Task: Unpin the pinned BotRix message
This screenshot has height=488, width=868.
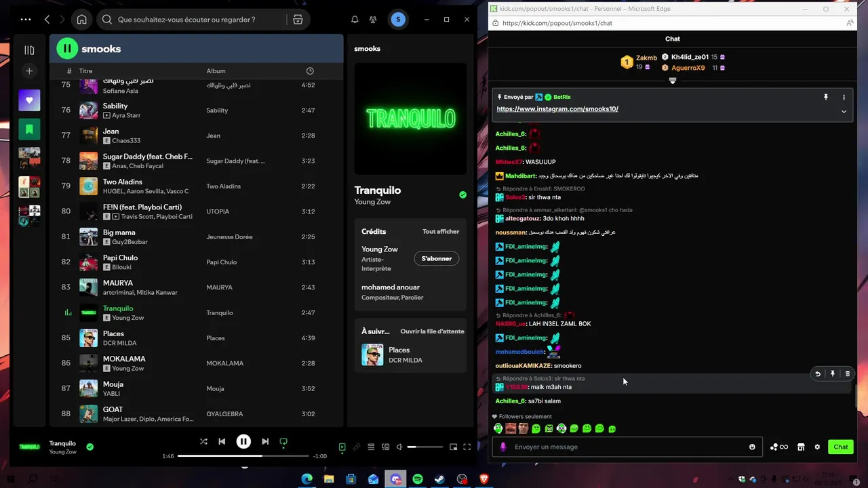Action: pos(825,97)
